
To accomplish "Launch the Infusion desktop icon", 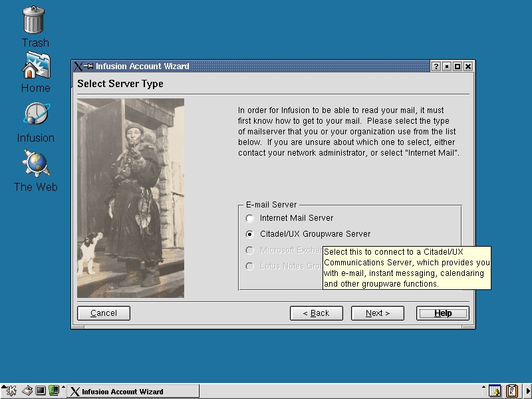I will pyautogui.click(x=37, y=114).
